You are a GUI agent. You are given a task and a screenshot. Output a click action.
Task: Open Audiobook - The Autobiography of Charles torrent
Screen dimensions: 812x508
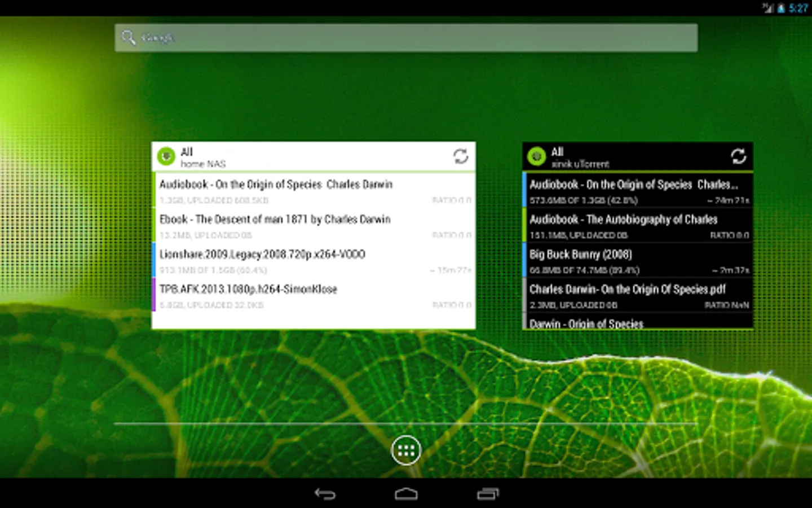(638, 226)
